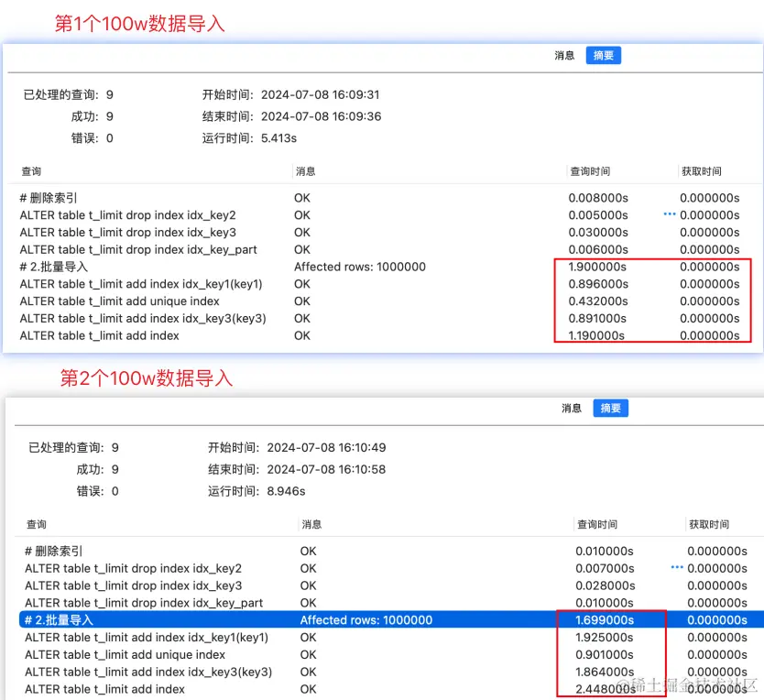Viewport: 764px width, 700px height.
Task: Click the query time '0.008000s'
Action: pyautogui.click(x=598, y=198)
